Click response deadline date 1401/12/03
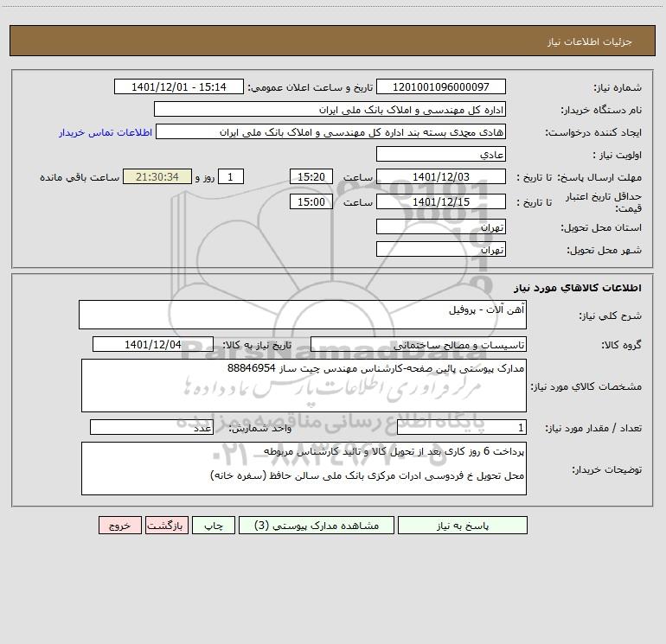666x644 pixels. tap(441, 176)
